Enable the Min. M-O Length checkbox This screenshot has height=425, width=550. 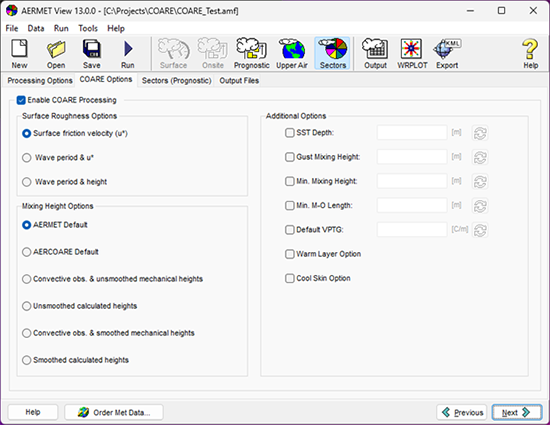pos(289,205)
